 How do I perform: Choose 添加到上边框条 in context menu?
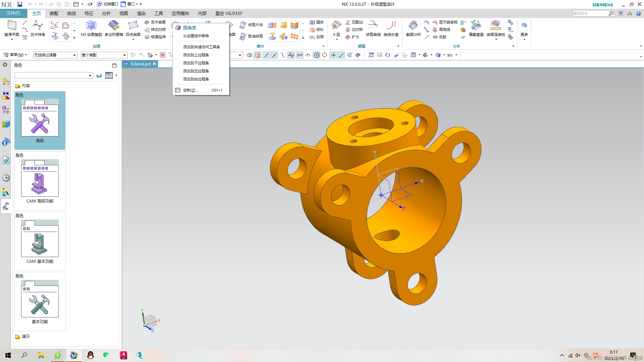(196, 55)
